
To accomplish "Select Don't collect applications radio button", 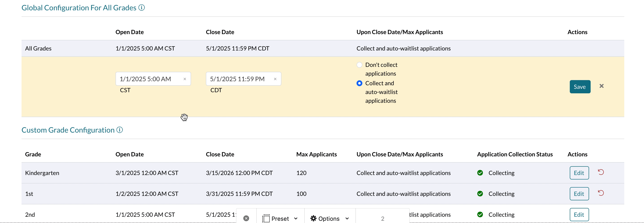I will [x=359, y=65].
